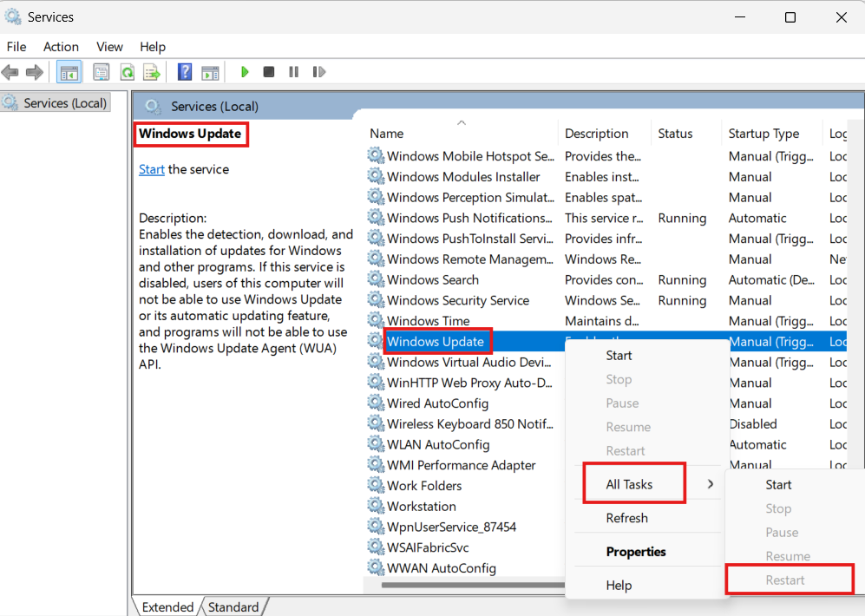Viewport: 865px width, 616px height.
Task: Toggle Show/Hide Console Tree toolbar icon
Action: click(69, 72)
